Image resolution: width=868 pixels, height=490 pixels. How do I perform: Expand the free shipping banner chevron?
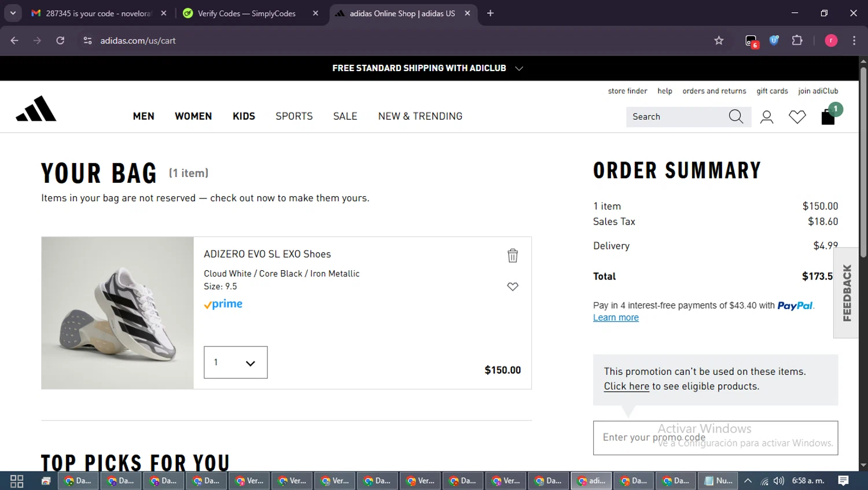[519, 68]
